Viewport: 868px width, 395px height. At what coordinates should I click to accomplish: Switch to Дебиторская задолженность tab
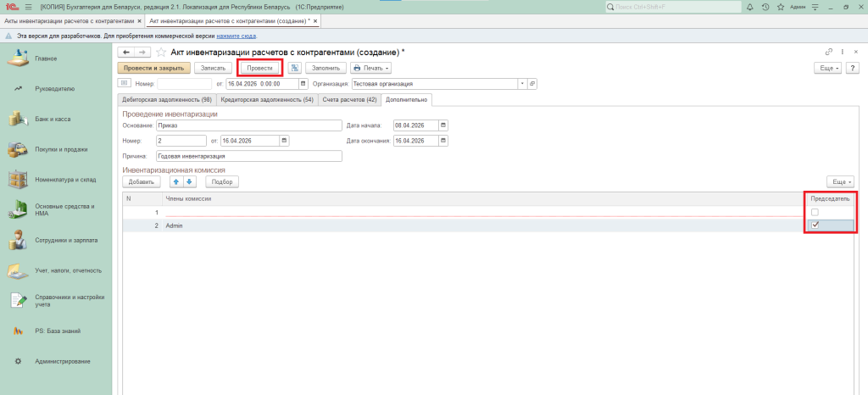coord(166,100)
